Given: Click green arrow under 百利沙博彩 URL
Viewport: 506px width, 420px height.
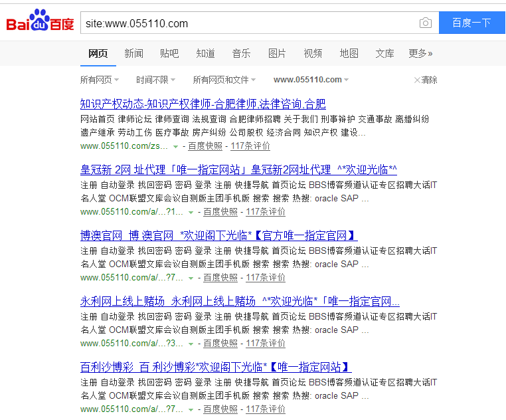Looking at the screenshot, I should (x=191, y=409).
